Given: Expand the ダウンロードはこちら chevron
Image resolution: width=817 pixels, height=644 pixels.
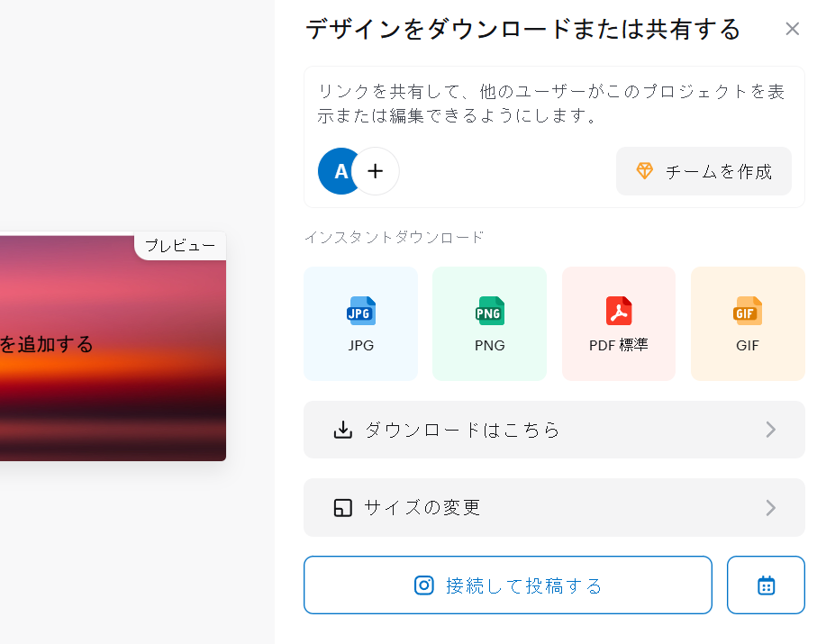Looking at the screenshot, I should 771,430.
